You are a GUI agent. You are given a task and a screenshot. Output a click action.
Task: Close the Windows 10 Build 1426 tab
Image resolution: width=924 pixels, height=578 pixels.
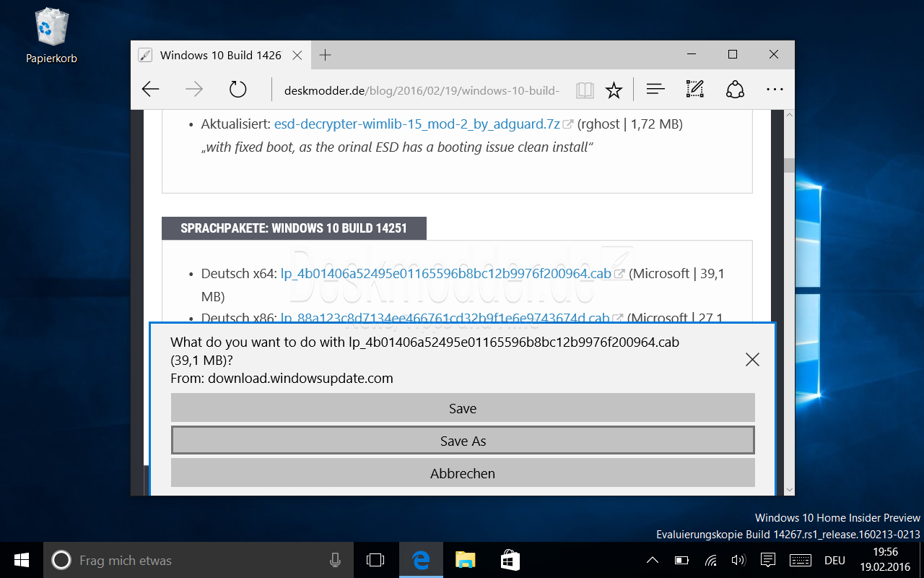coord(297,56)
